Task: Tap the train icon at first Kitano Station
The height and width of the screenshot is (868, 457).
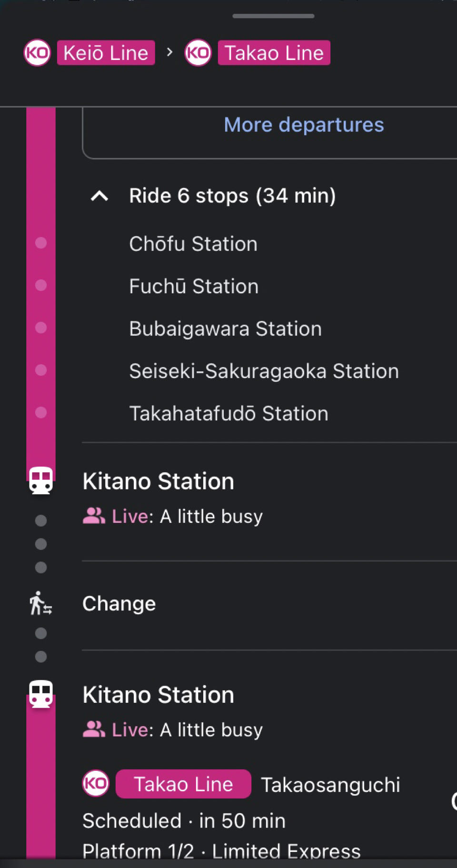Action: point(41,481)
